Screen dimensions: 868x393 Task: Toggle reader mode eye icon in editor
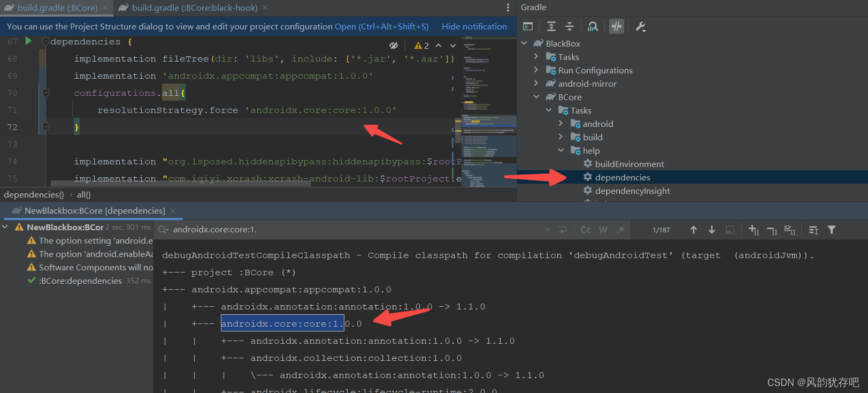pos(394,46)
